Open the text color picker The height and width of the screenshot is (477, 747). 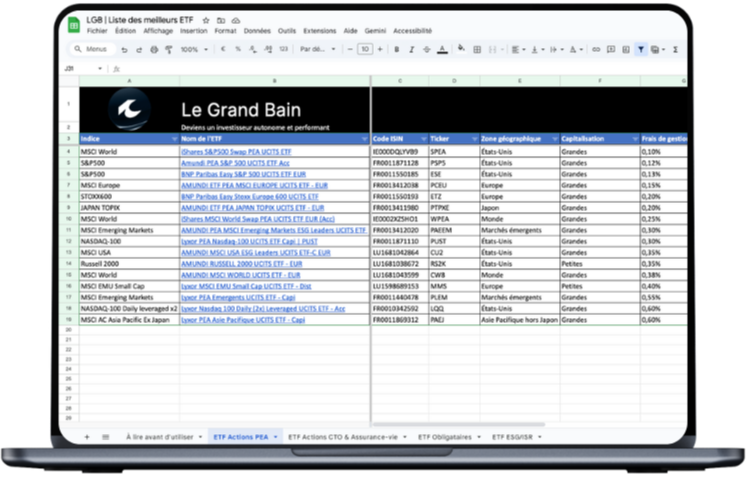point(442,49)
